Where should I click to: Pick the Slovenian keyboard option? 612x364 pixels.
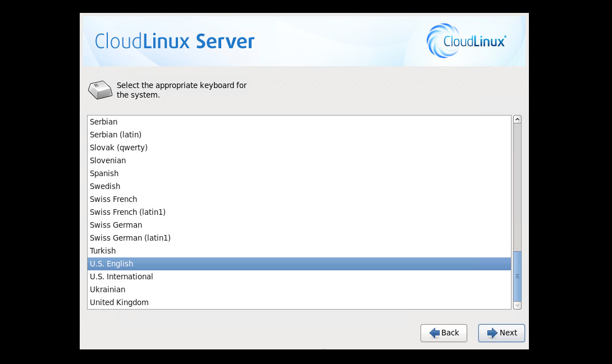tap(108, 160)
